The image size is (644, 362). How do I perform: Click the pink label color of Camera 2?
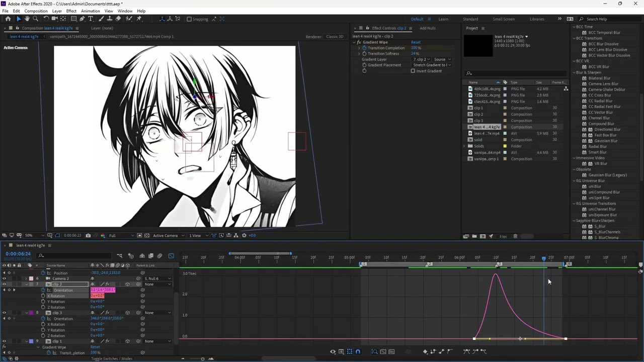click(31, 279)
